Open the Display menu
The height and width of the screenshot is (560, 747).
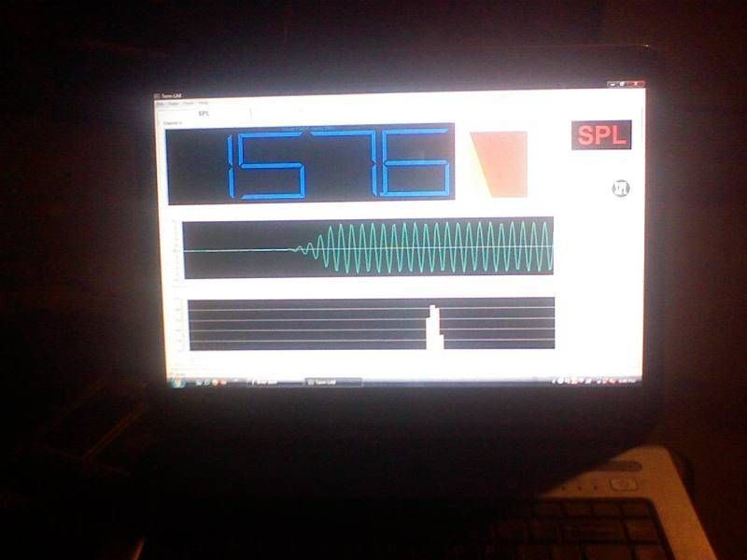[188, 104]
